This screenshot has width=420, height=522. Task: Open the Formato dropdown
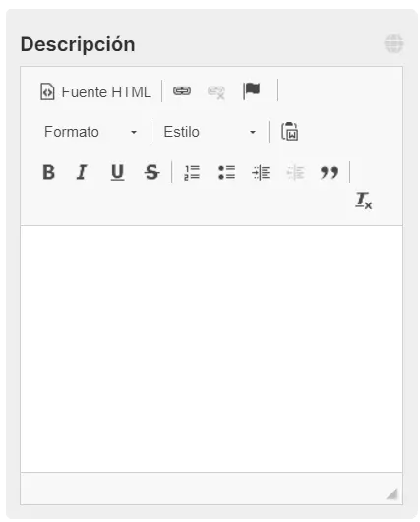point(90,132)
